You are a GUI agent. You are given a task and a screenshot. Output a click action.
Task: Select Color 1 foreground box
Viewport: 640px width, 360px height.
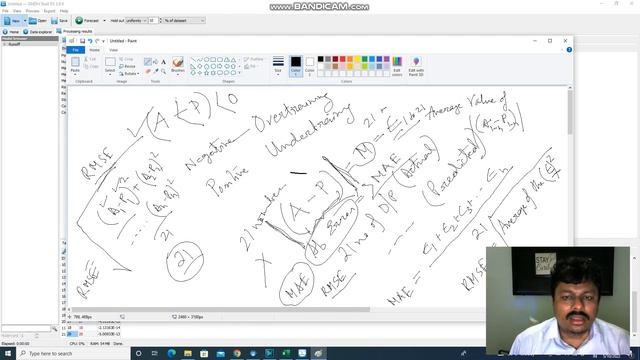coord(296,66)
